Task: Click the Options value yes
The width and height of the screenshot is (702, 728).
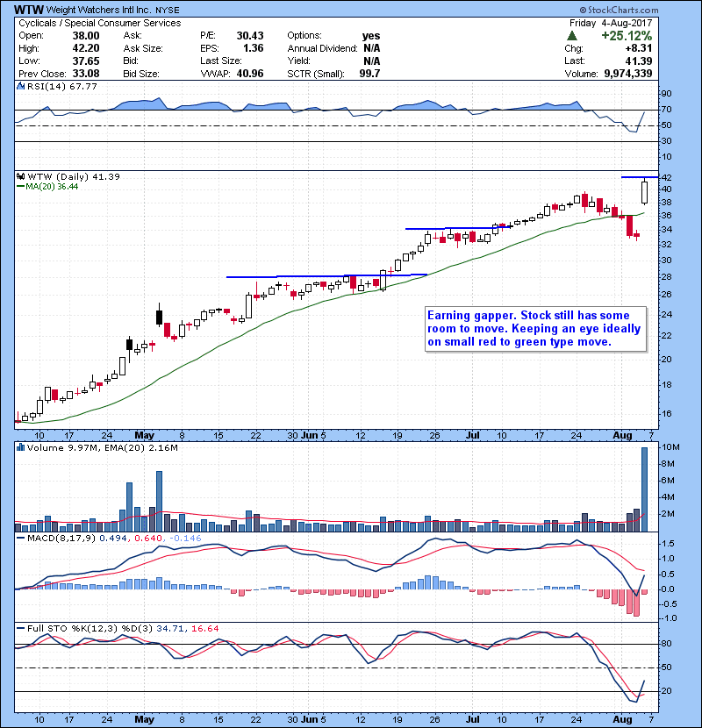Action: click(371, 36)
